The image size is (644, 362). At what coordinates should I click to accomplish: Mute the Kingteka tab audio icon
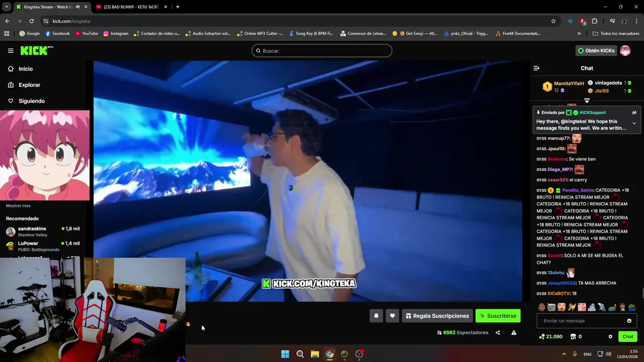[x=77, y=7]
